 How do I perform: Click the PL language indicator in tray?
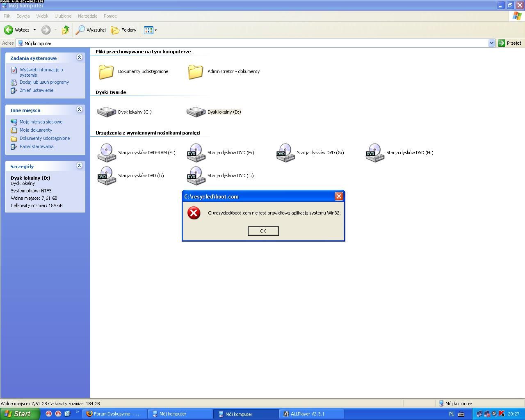(451, 414)
